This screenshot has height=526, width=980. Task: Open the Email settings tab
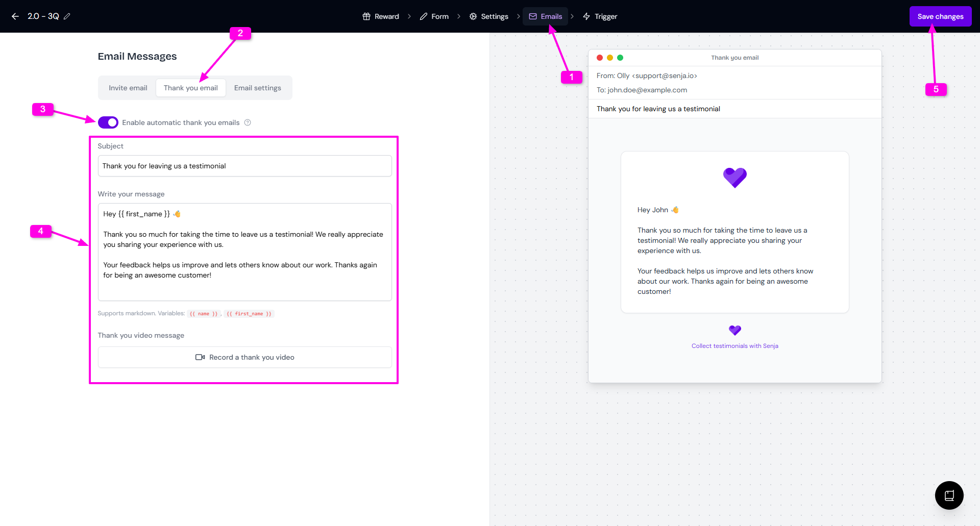(257, 88)
